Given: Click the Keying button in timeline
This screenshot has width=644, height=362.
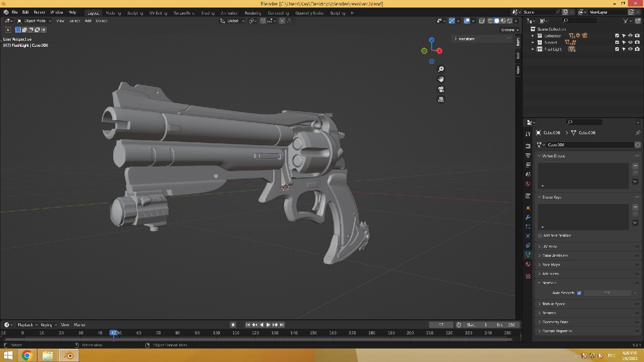Looking at the screenshot, I should pyautogui.click(x=48, y=325).
